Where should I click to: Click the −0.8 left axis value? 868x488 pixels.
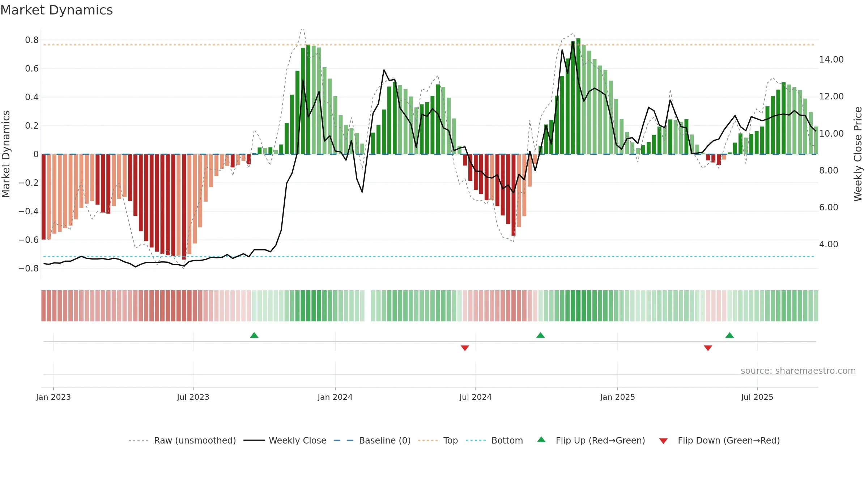pyautogui.click(x=29, y=268)
